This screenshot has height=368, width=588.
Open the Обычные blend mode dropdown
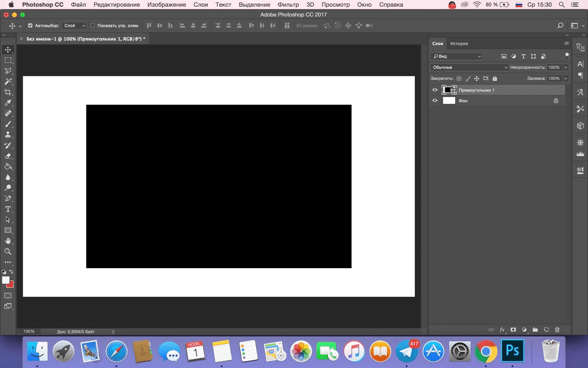469,67
